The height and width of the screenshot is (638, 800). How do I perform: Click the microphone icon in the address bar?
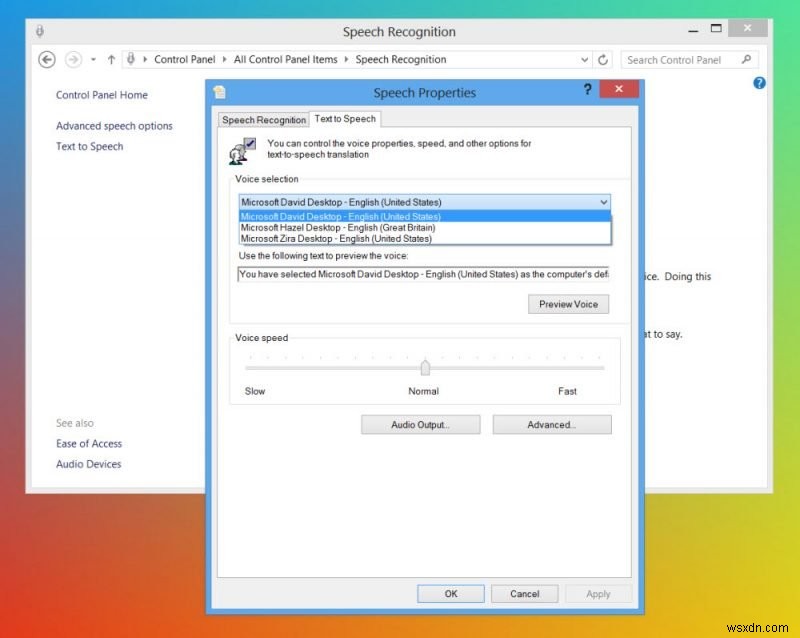[131, 59]
